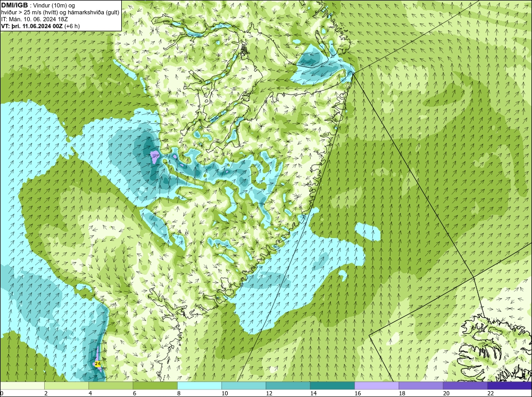
Task: Click the 16–18 m/s lavender legend swatch
Action: 377,386
